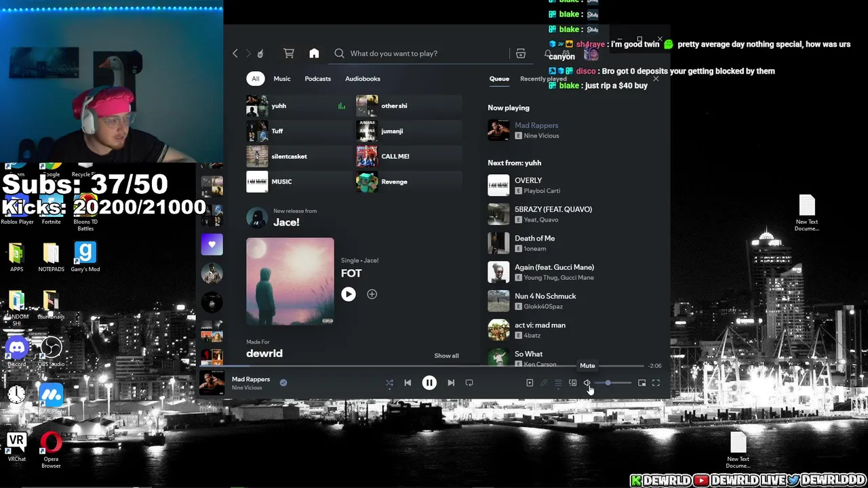Open the silentcasket tile
Image resolution: width=868 pixels, height=488 pixels.
(x=298, y=157)
